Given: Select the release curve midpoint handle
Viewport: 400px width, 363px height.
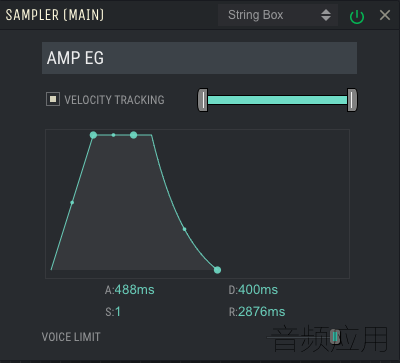Looking at the screenshot, I should [184, 229].
